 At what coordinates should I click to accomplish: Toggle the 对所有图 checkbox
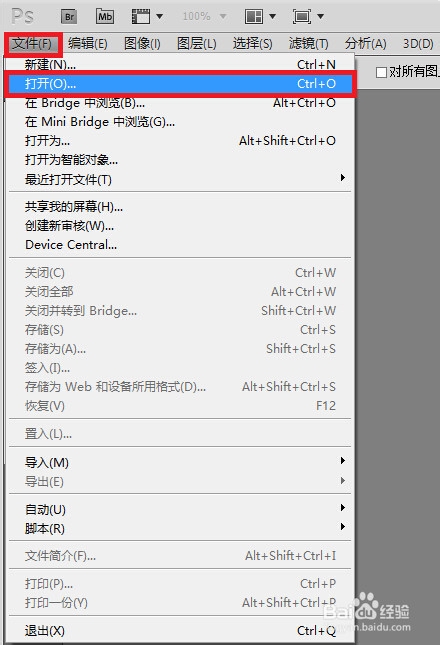(381, 72)
